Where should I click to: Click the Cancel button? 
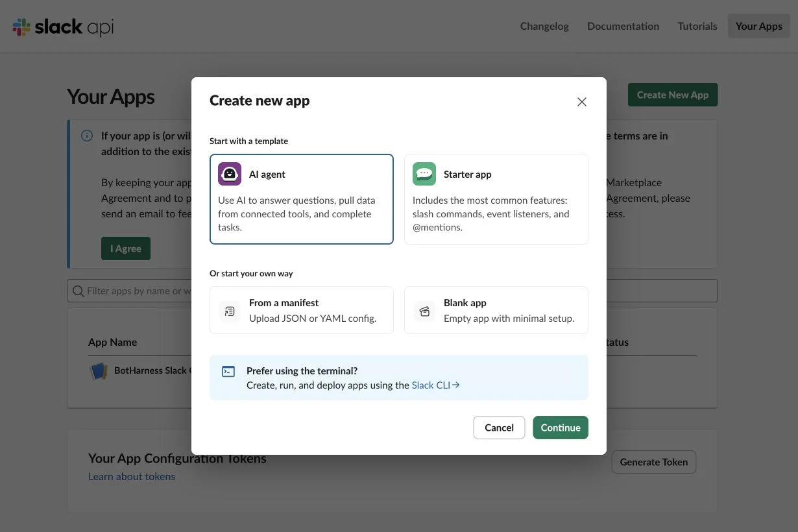coord(499,428)
